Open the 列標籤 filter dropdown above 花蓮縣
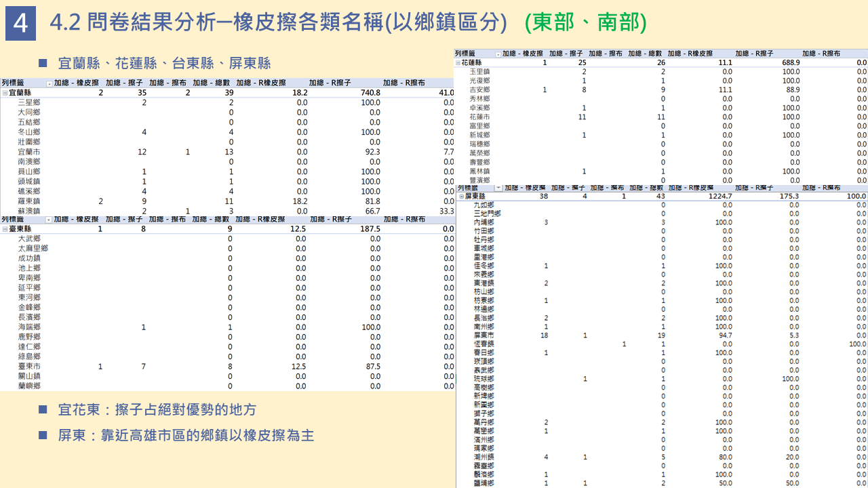 pos(498,54)
